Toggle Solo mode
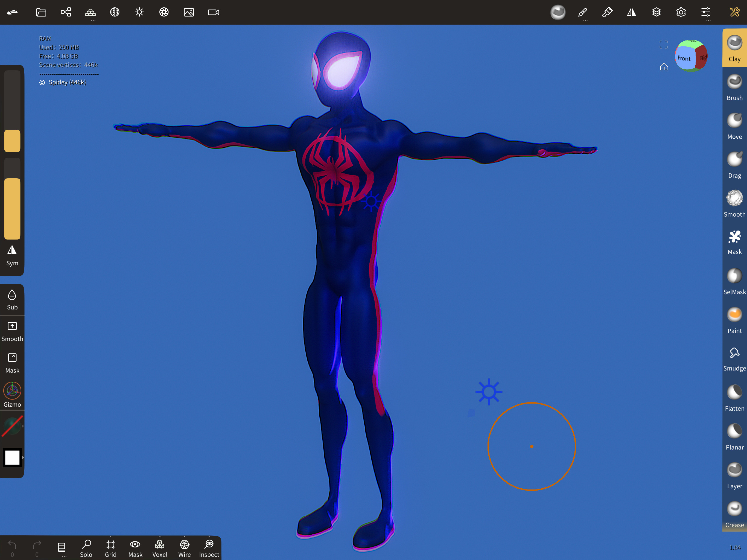The image size is (747, 560). coord(86,548)
